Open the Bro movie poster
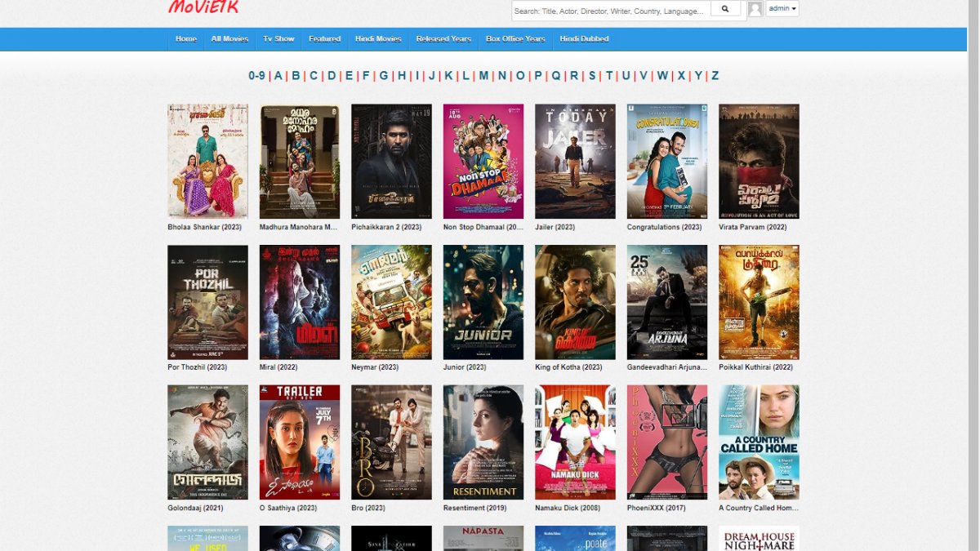This screenshot has width=980, height=551. point(391,442)
